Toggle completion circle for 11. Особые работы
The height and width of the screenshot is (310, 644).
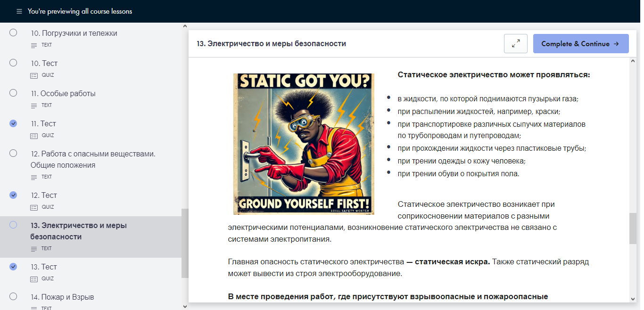pos(13,93)
